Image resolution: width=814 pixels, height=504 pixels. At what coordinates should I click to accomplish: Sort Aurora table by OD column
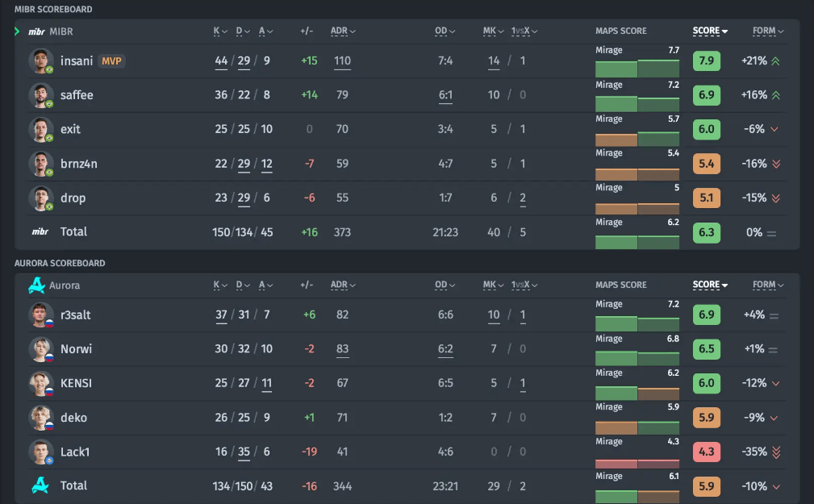(x=445, y=285)
